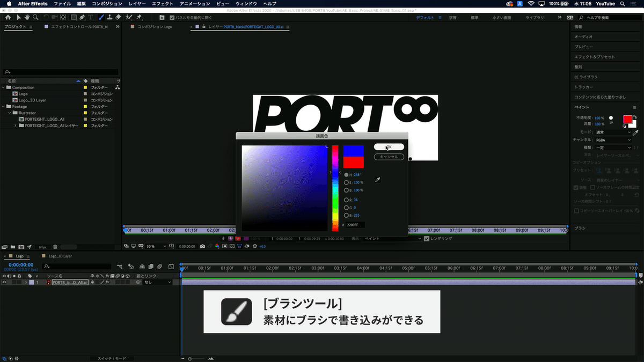Open the プレビュー panel
The width and height of the screenshot is (644, 362).
click(583, 47)
